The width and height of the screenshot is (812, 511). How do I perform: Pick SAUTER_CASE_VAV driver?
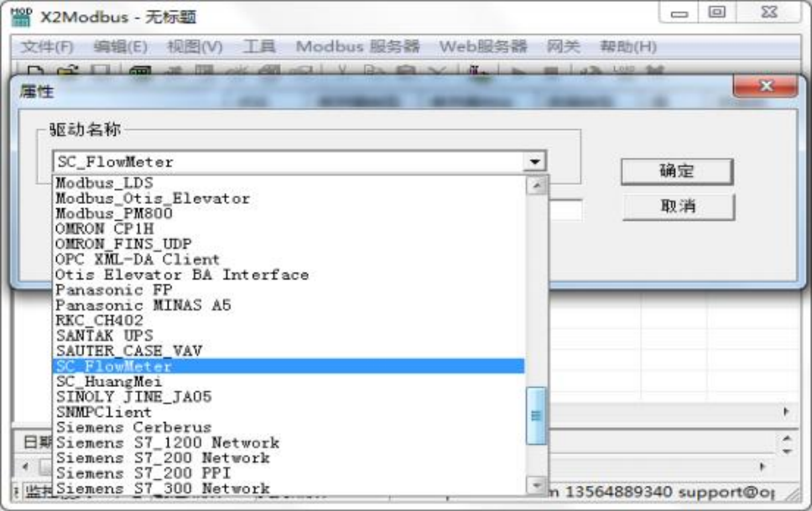(289, 351)
